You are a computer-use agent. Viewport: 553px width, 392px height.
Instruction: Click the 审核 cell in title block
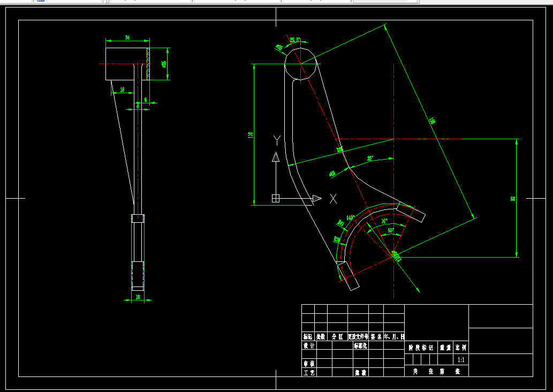pos(309,364)
